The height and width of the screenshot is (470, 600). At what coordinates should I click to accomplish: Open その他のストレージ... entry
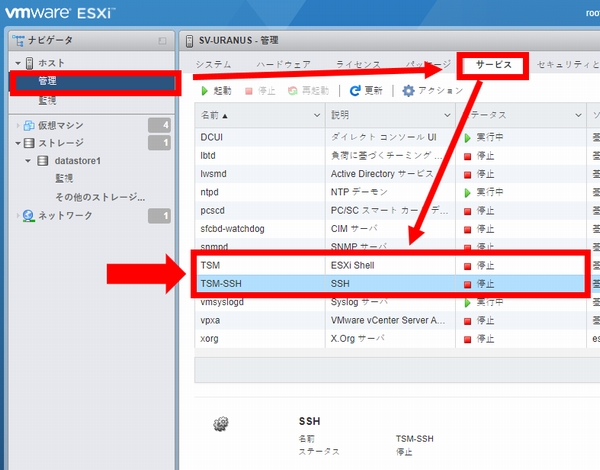(100, 197)
